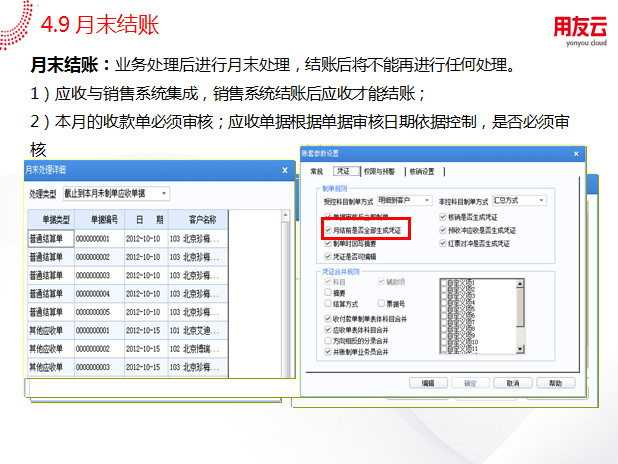Image resolution: width=618 pixels, height=464 pixels.
Task: Click the 确定 button
Action: click(x=470, y=383)
